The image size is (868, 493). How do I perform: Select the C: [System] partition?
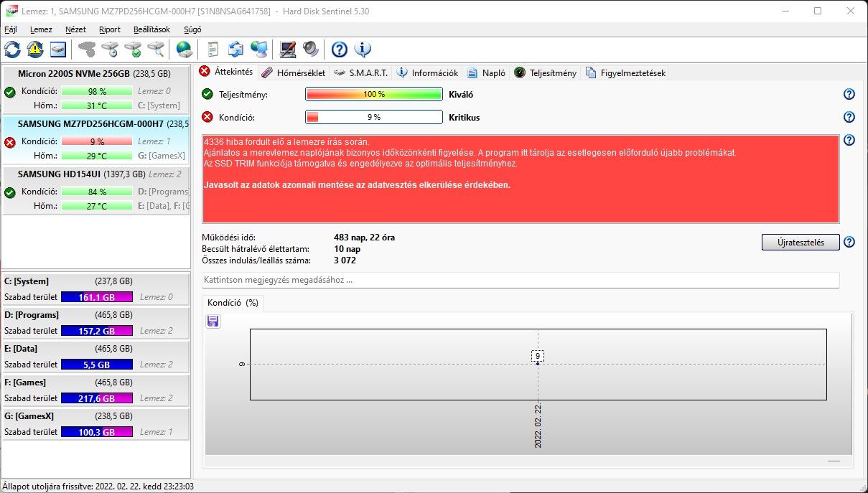pos(95,288)
